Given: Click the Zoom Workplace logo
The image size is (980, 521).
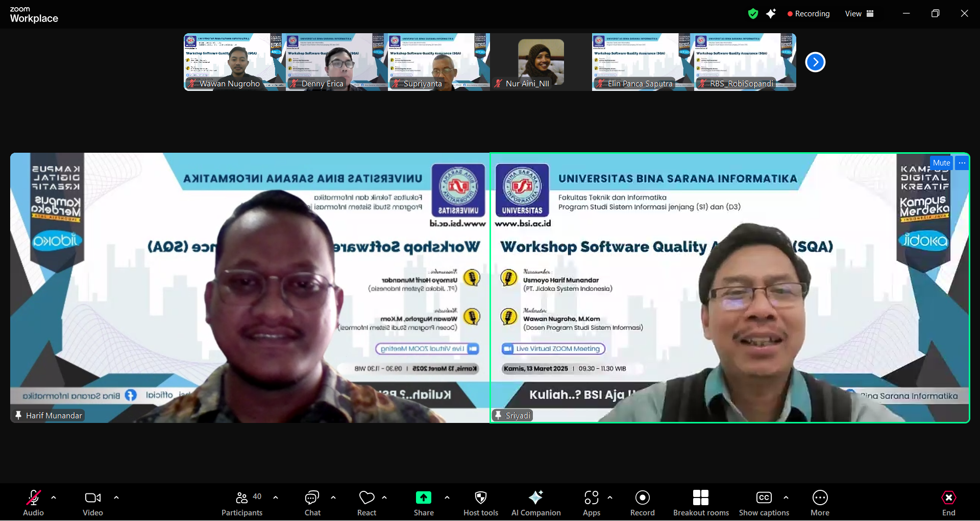Looking at the screenshot, I should click(34, 15).
